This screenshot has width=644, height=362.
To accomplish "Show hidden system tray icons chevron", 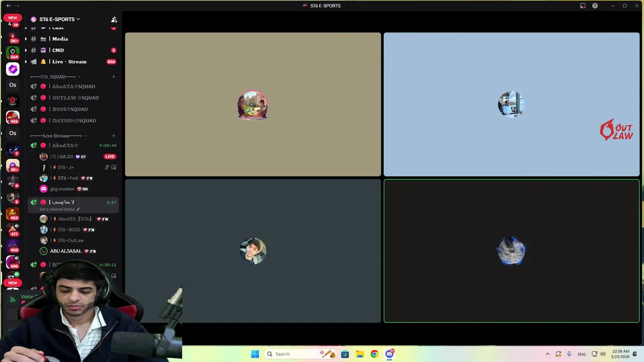I will tap(547, 354).
